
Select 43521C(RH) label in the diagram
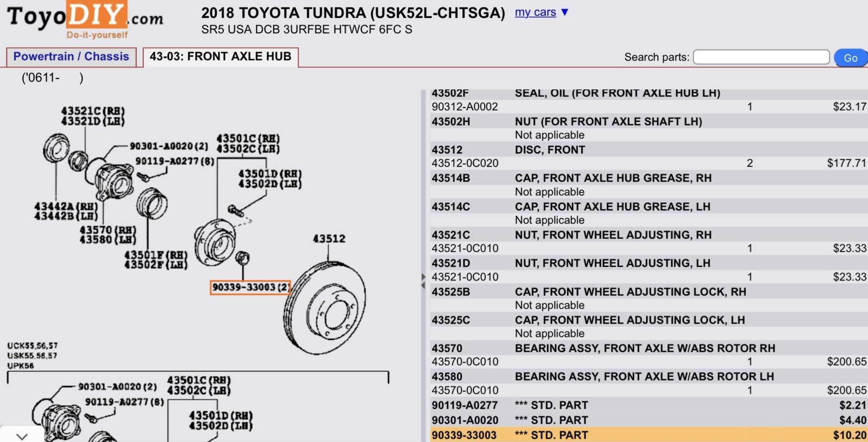(x=93, y=111)
